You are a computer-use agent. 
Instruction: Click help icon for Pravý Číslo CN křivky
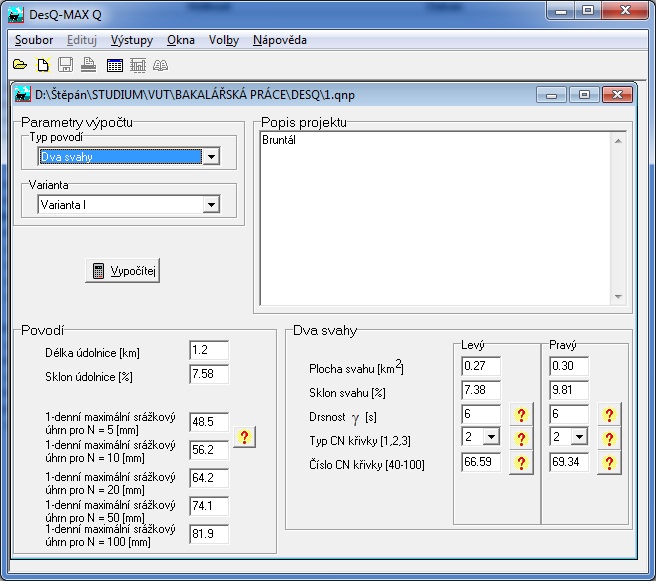point(609,463)
